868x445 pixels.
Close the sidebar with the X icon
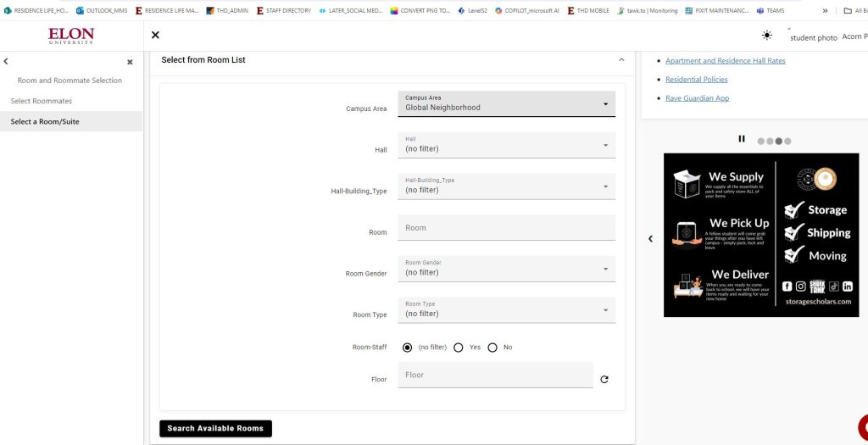(x=130, y=62)
